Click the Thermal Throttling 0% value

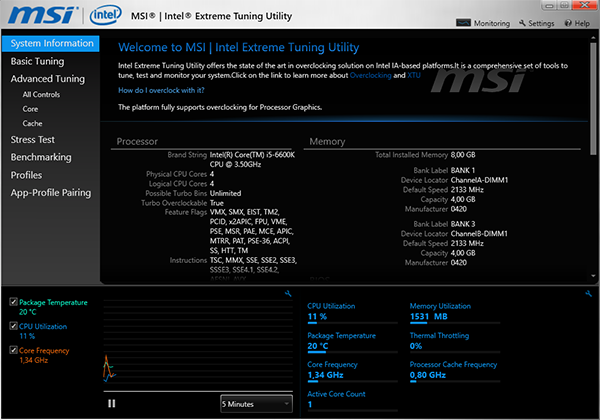coord(416,346)
